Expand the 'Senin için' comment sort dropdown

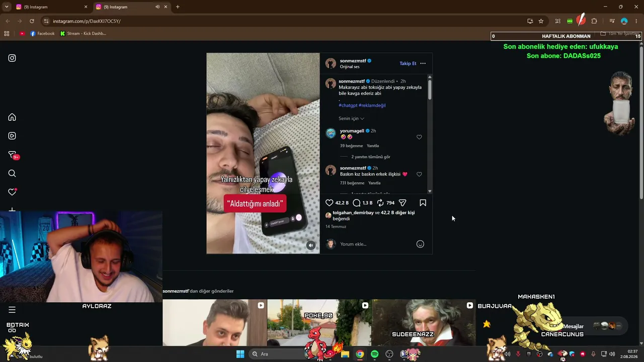tap(351, 119)
